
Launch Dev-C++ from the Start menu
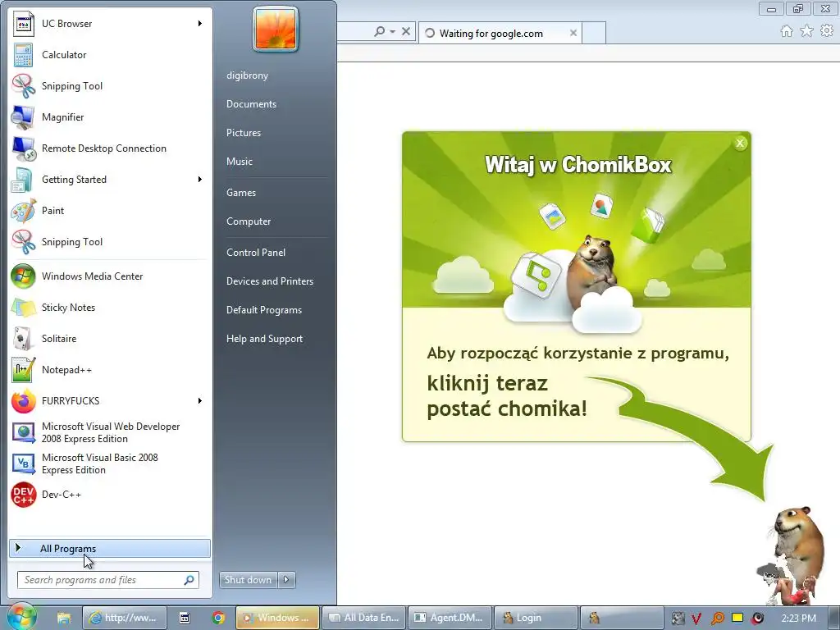tap(110, 495)
